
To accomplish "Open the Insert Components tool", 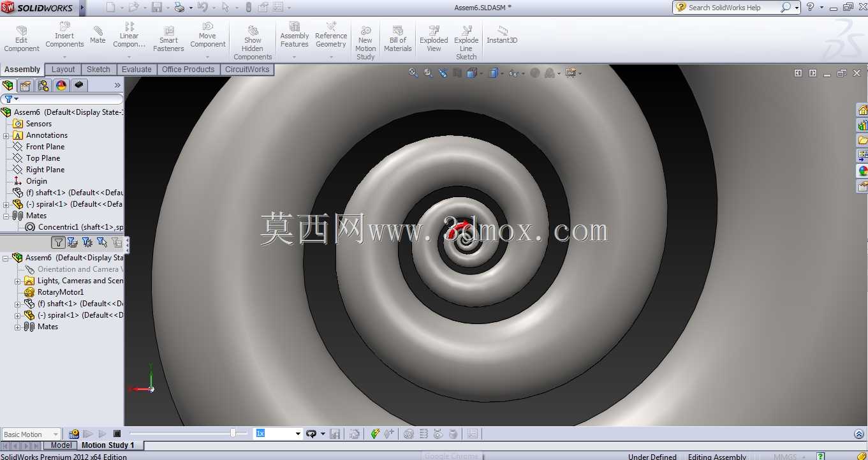I will [x=64, y=35].
